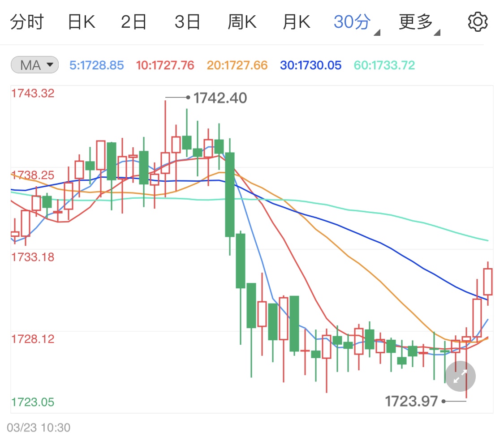
Task: Tap the tallest green candlestick body
Action: click(x=230, y=195)
